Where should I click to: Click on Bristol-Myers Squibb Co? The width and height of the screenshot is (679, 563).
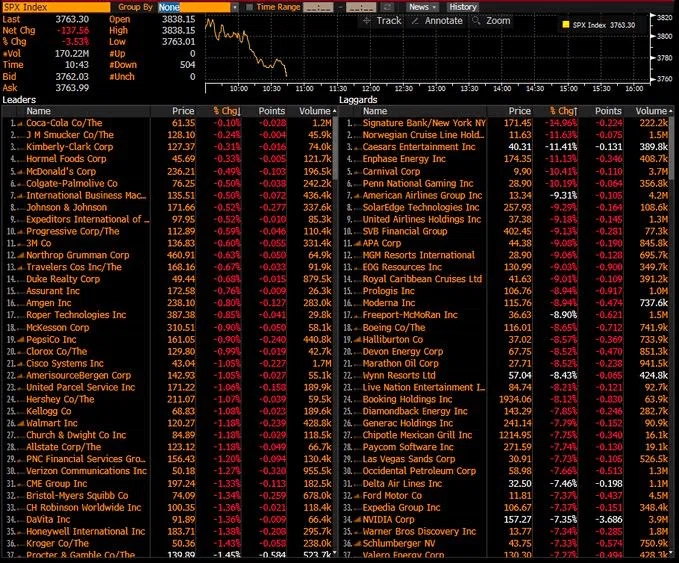click(77, 496)
